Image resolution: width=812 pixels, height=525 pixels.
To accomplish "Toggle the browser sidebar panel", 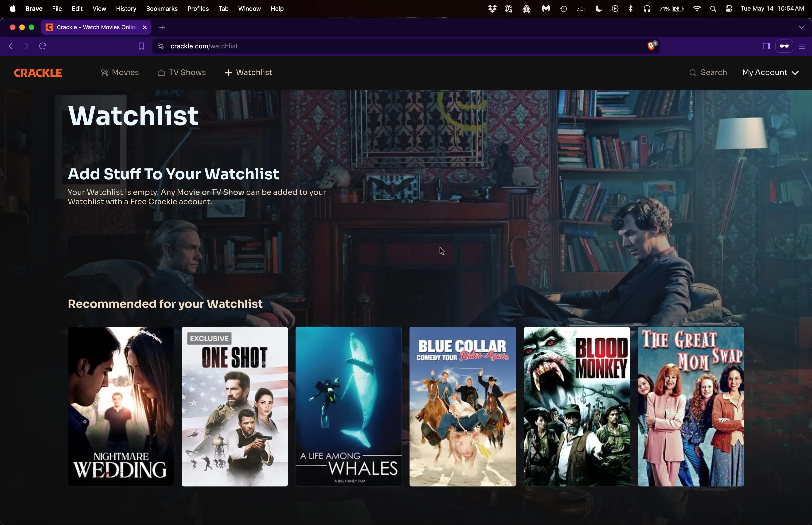I will click(766, 46).
